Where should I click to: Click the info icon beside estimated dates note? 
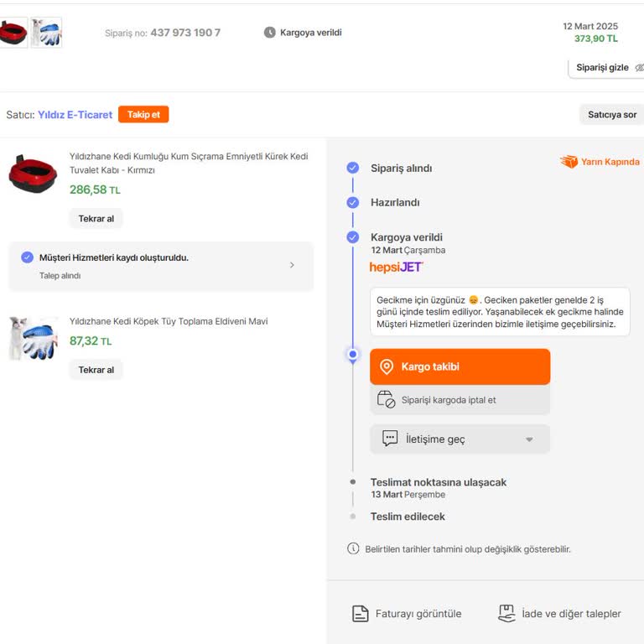point(353,548)
